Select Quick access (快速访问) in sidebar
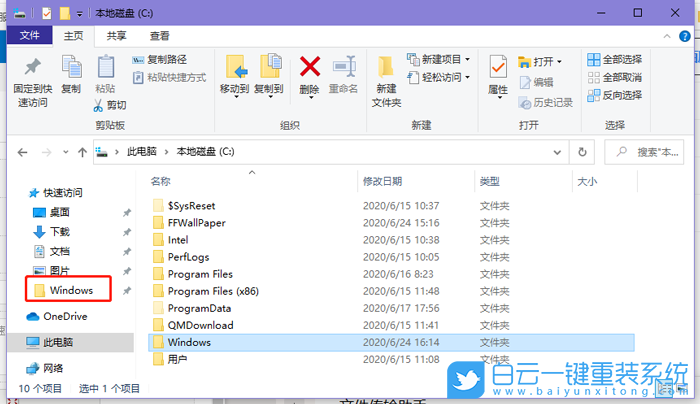Screen dimensions: 700x404 [x=55, y=193]
